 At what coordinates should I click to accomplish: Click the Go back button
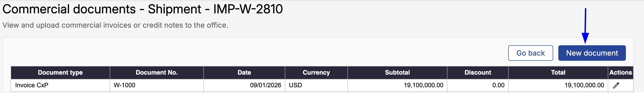point(530,53)
